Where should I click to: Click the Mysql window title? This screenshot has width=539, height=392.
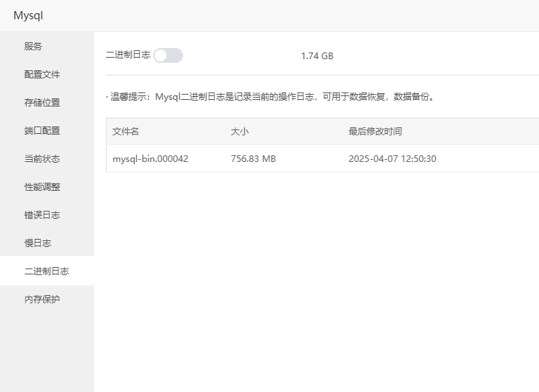click(x=28, y=16)
